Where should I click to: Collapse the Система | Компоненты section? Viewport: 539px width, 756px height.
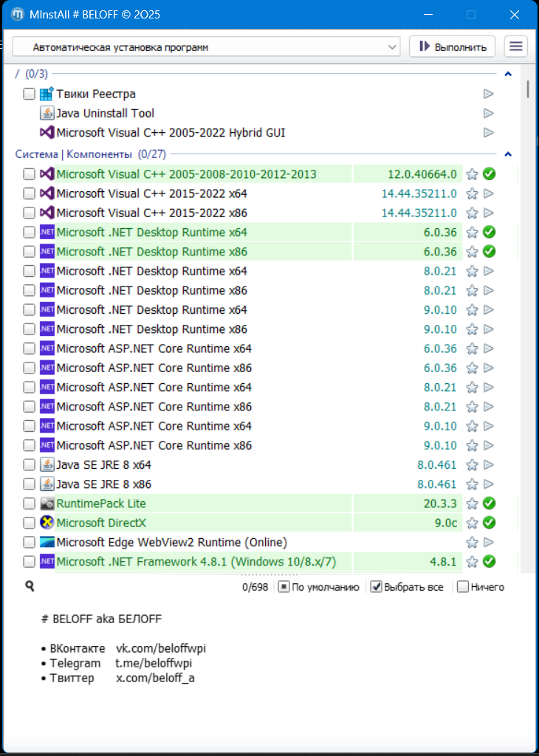click(507, 154)
